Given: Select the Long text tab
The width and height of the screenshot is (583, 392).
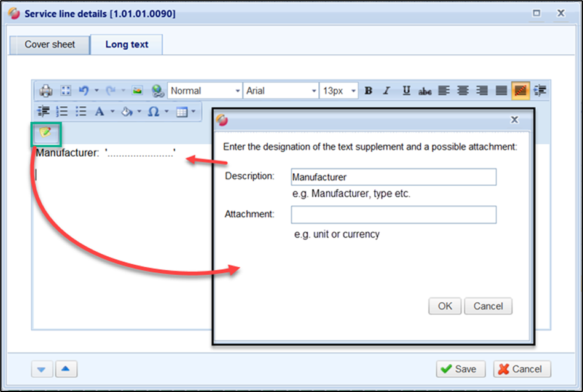Looking at the screenshot, I should [127, 45].
